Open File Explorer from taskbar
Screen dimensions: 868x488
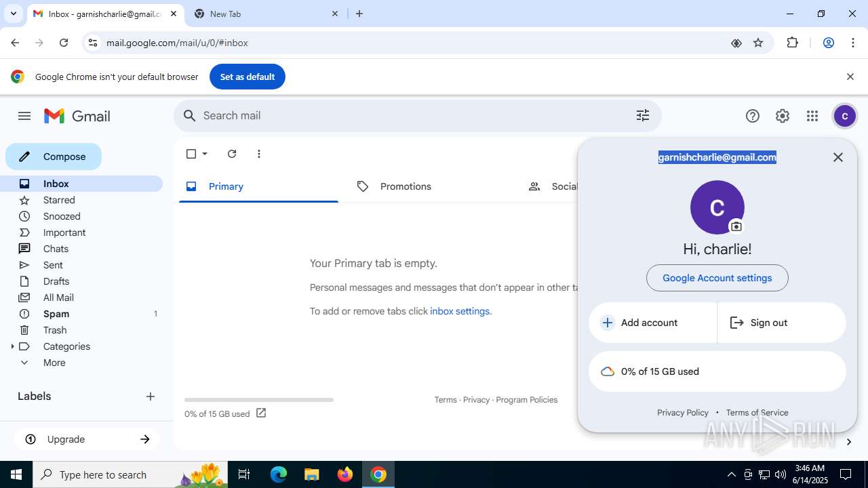[311, 474]
